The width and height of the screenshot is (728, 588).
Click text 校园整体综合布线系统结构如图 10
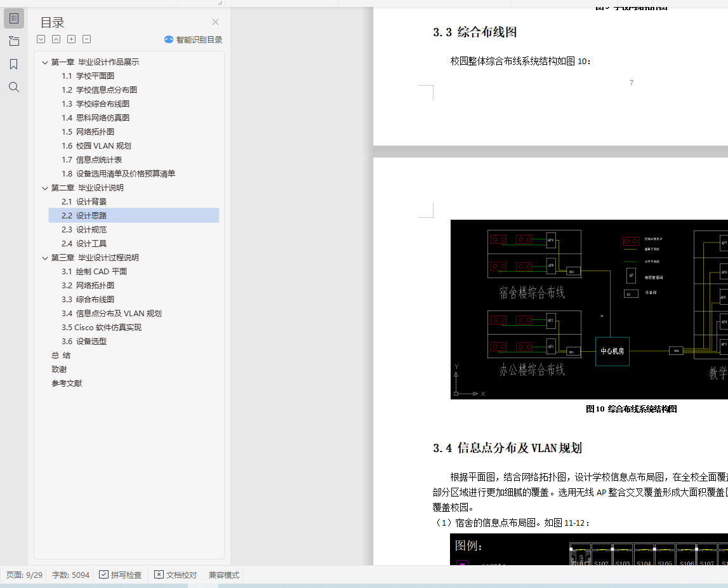[520, 62]
